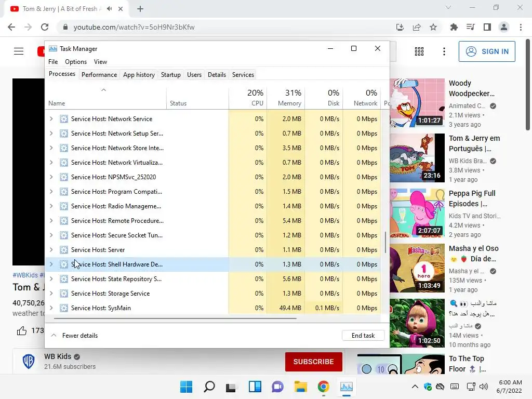The height and width of the screenshot is (399, 532).
Task: Switch to the Performance tab
Action: (x=99, y=75)
